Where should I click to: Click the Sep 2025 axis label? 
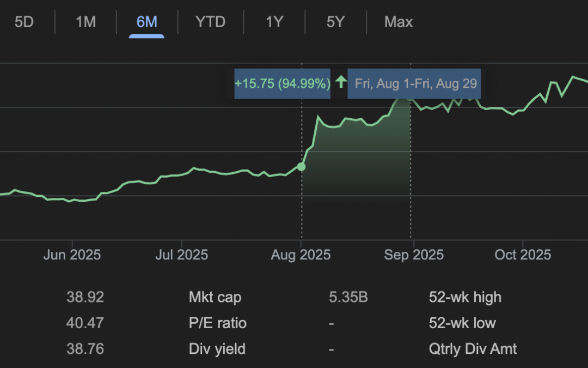[x=413, y=255]
